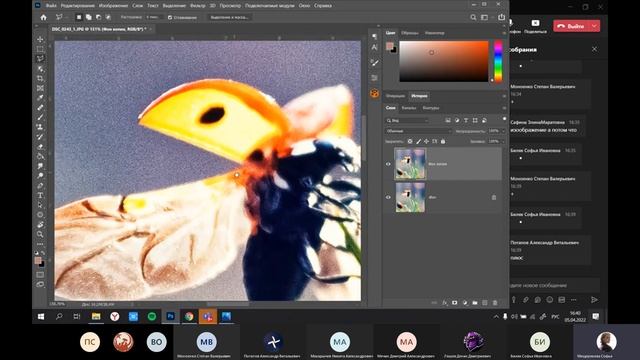The height and width of the screenshot is (360, 640).
Task: Select the Move tool
Action: pos(40,39)
